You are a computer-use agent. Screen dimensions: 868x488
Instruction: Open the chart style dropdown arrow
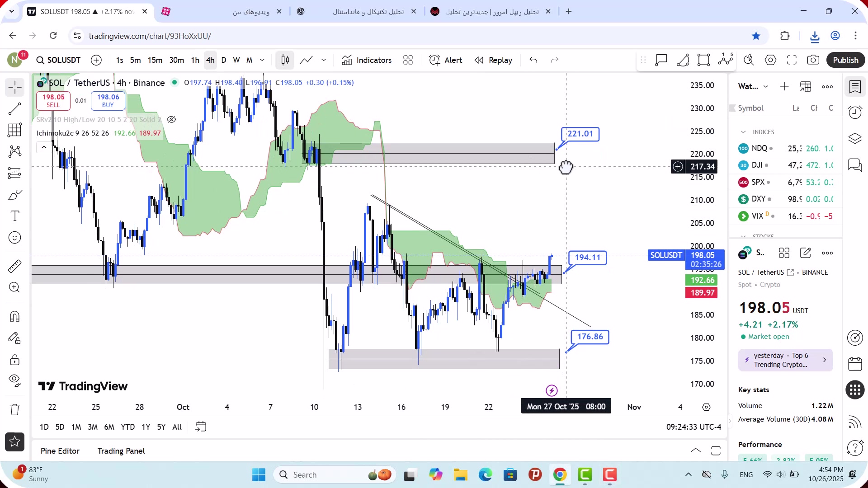pos(324,60)
